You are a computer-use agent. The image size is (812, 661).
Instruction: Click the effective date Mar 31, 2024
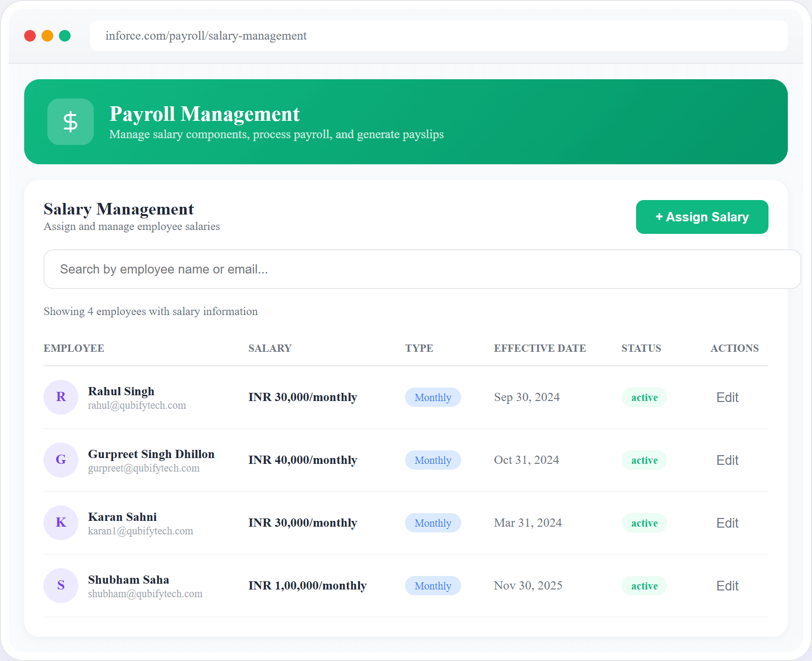[x=528, y=523]
